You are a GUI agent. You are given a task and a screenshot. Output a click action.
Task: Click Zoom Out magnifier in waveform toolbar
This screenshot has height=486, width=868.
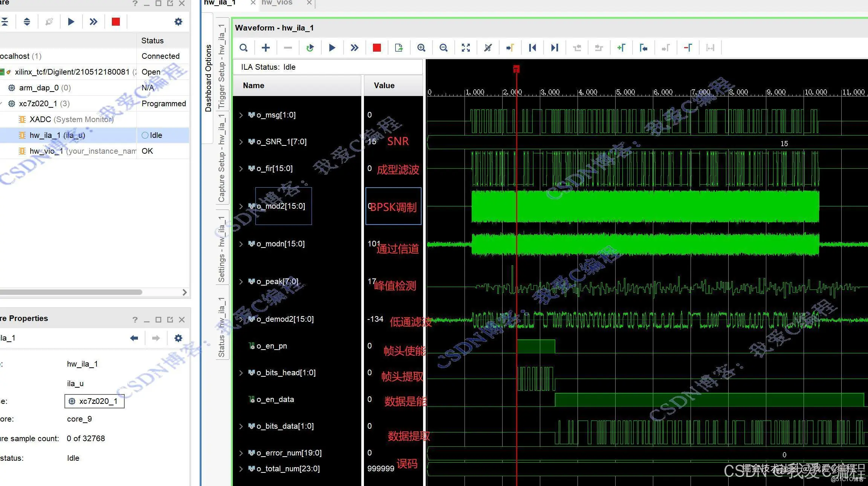pos(443,48)
